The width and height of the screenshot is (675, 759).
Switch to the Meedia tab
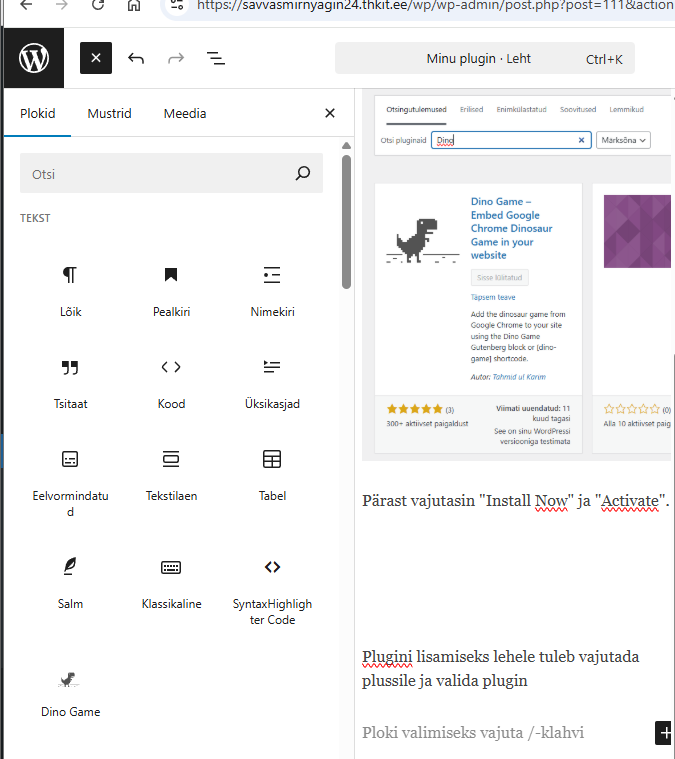click(185, 114)
